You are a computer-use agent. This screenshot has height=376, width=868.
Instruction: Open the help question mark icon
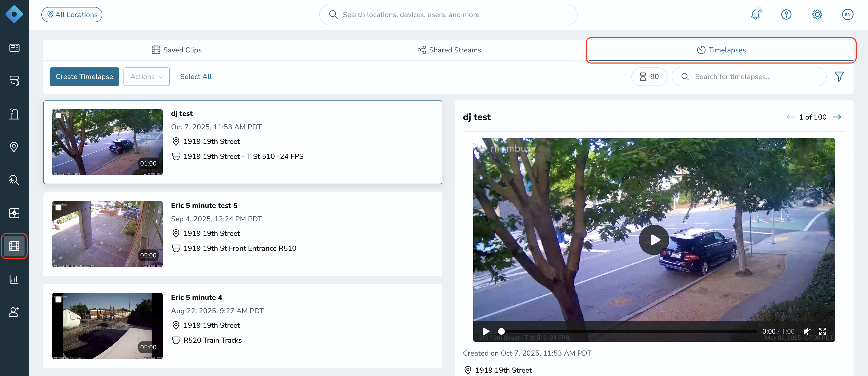[x=786, y=14]
